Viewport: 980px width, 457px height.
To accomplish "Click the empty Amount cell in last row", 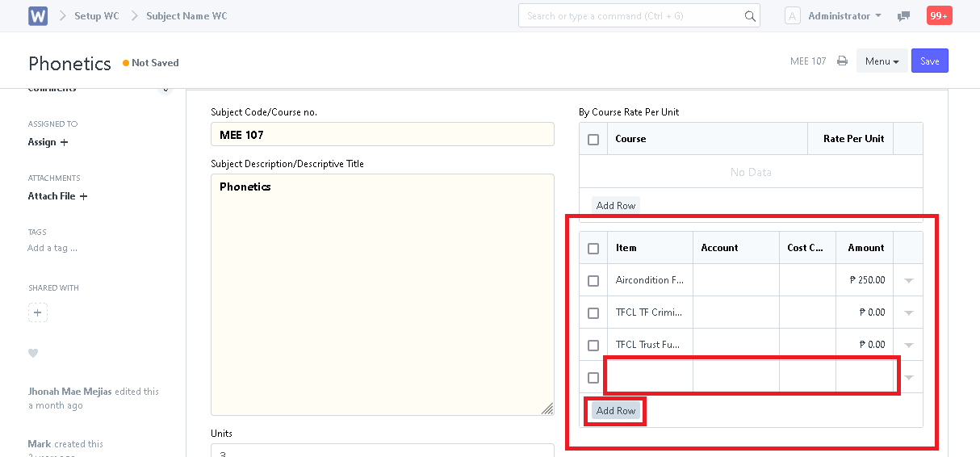I will coord(865,377).
